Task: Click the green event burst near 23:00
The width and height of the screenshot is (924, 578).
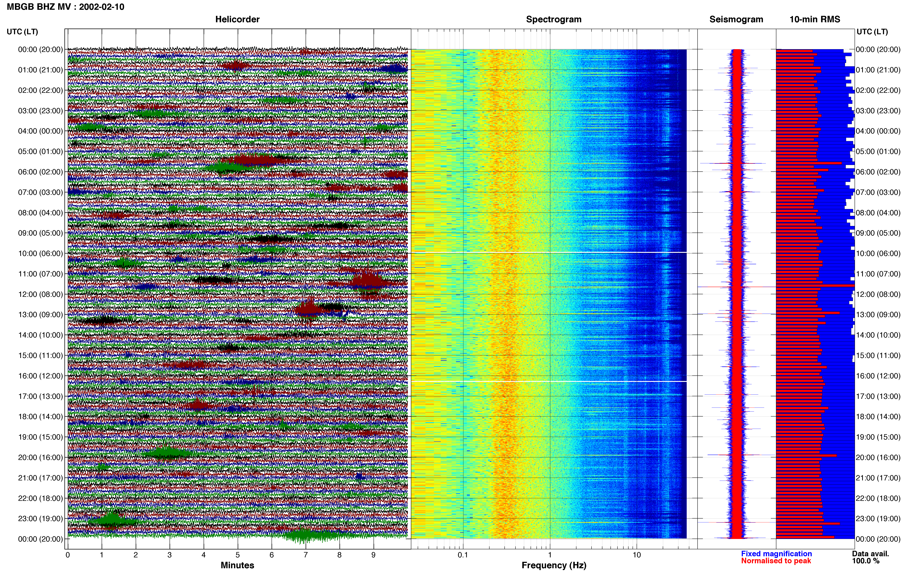Action: pyautogui.click(x=111, y=520)
